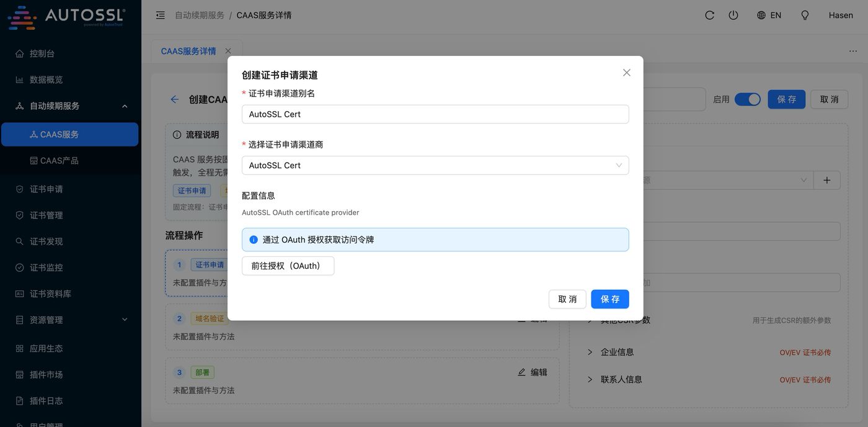Save the certificate channel dialog
Viewport: 868px width, 427px height.
coord(610,299)
